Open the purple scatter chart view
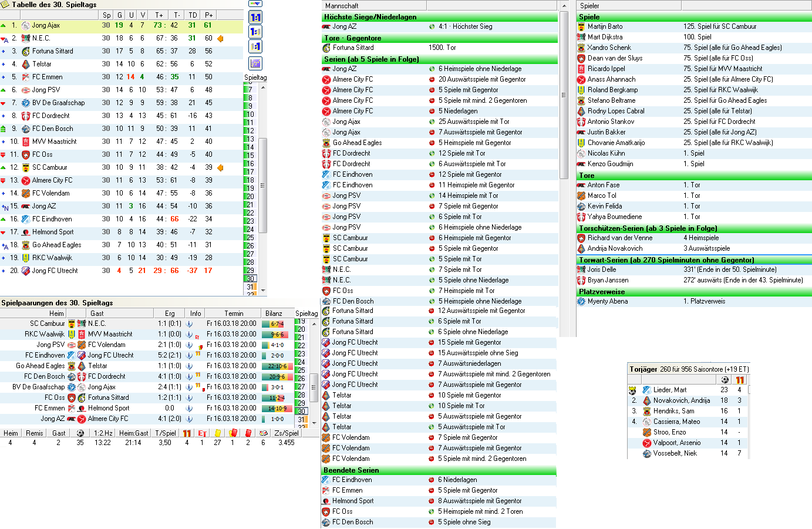812x529 pixels. (255, 63)
